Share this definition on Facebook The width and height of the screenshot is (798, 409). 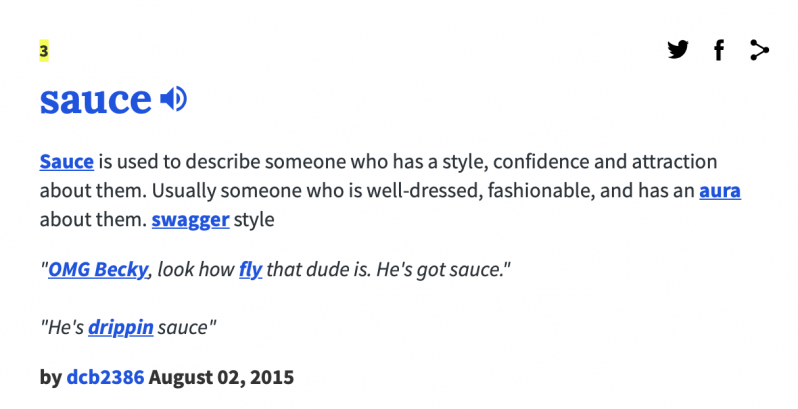[719, 50]
